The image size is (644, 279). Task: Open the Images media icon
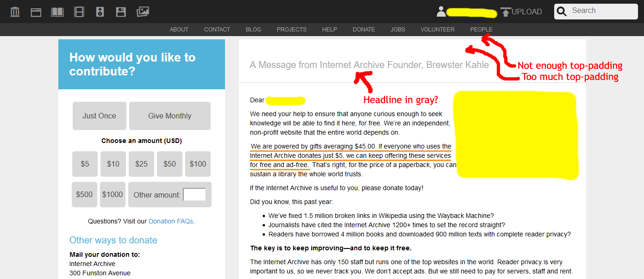pyautogui.click(x=143, y=12)
